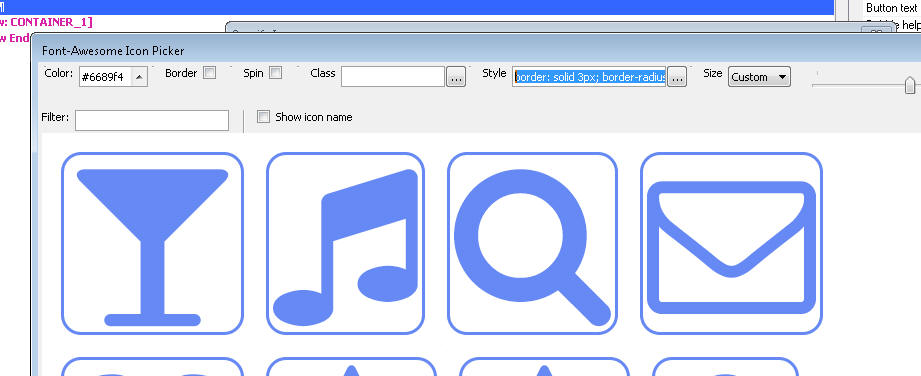Screen dimensions: 921x376
Task: Click the color hex value field
Action: pos(106,77)
